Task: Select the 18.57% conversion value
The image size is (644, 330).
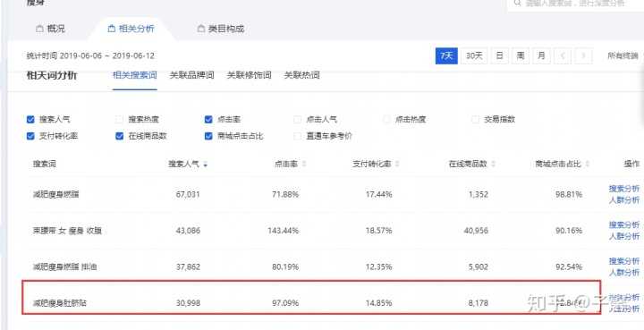Action: (x=378, y=231)
